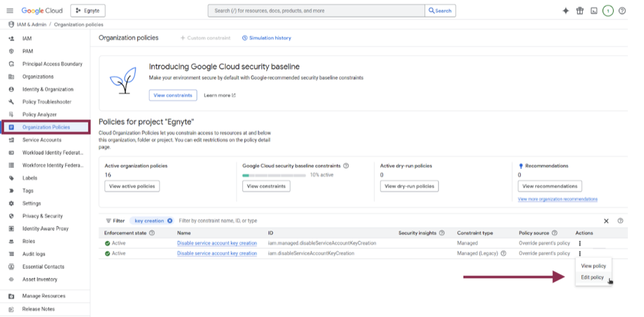This screenshot has width=644, height=317.
Task: Open the Egnyte project picker
Action: (x=88, y=11)
